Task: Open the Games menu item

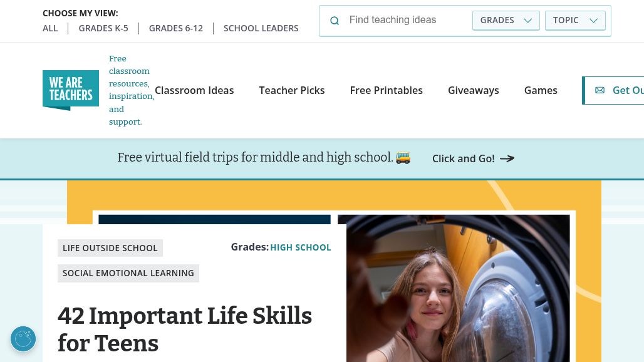Action: [x=541, y=90]
